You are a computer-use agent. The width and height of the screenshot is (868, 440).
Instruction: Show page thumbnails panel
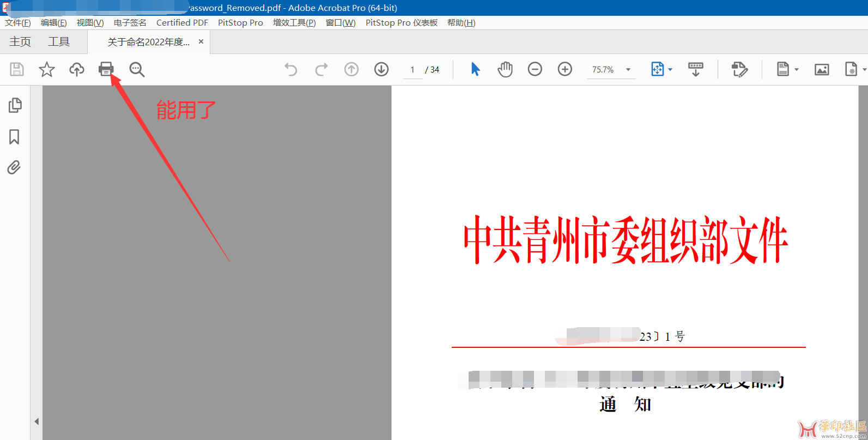click(15, 105)
